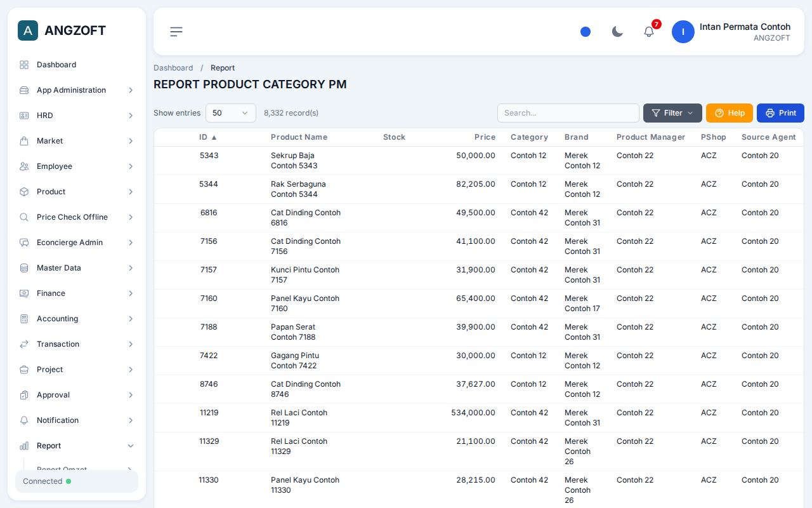Click the blue Print button
This screenshot has width=812, height=508.
click(x=780, y=113)
